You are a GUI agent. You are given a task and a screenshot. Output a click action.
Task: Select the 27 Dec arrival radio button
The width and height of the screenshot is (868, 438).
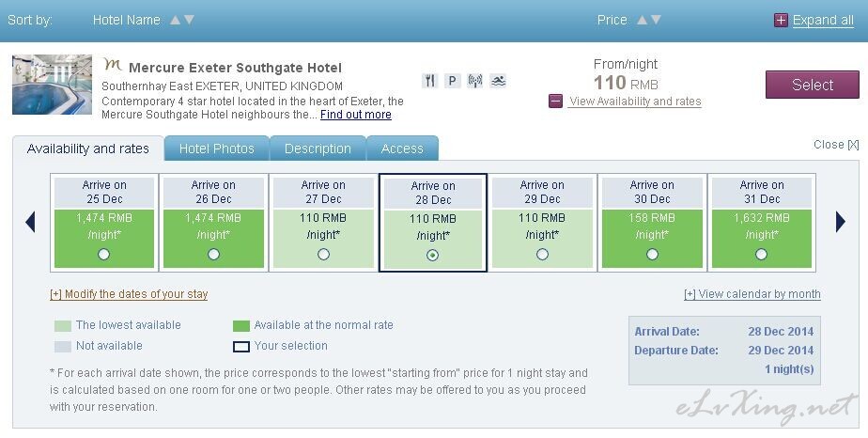(323, 254)
